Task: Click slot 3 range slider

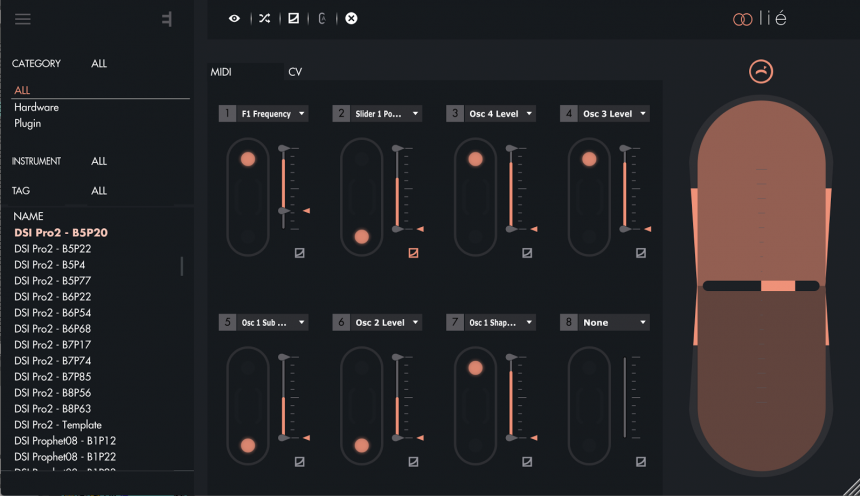Action: click(x=511, y=189)
